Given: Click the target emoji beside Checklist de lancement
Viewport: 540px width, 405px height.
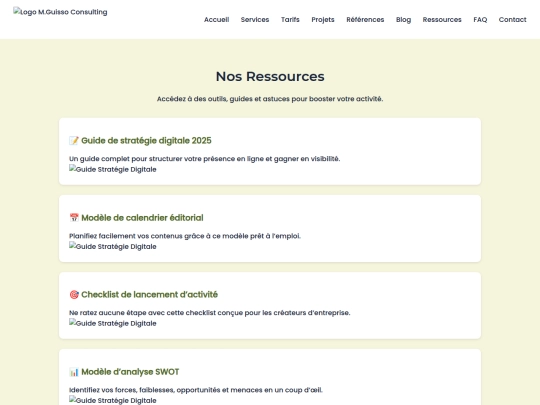Looking at the screenshot, I should (x=74, y=294).
